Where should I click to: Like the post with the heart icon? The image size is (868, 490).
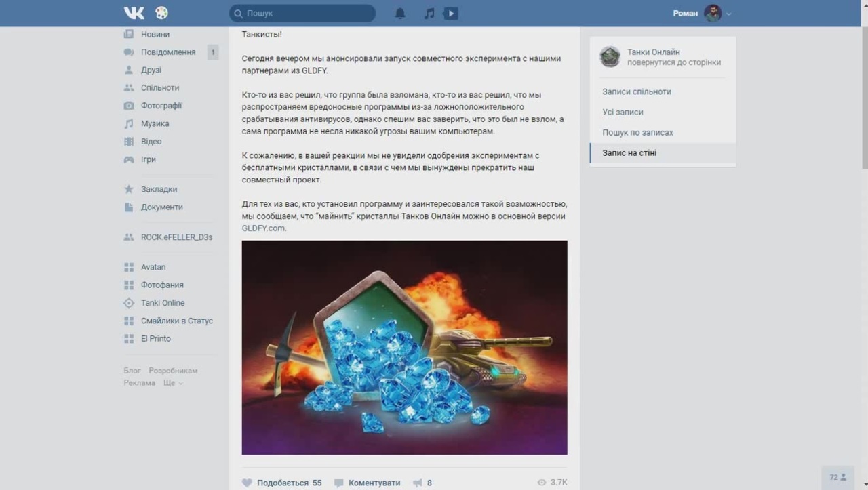point(248,483)
